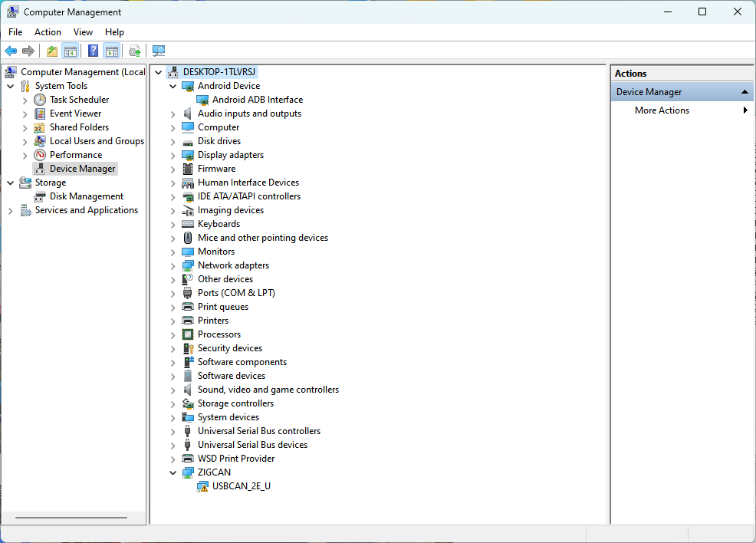Click the Firmware chip icon
Image resolution: width=756 pixels, height=543 pixels.
click(188, 169)
